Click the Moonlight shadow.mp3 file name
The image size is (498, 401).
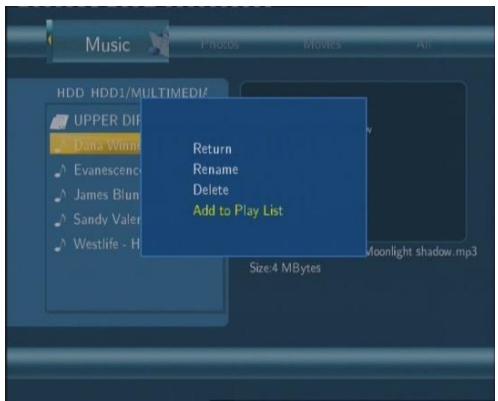[x=422, y=252]
